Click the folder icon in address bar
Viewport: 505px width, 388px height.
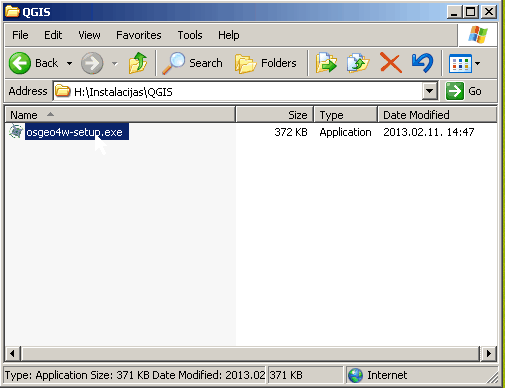pyautogui.click(x=63, y=91)
